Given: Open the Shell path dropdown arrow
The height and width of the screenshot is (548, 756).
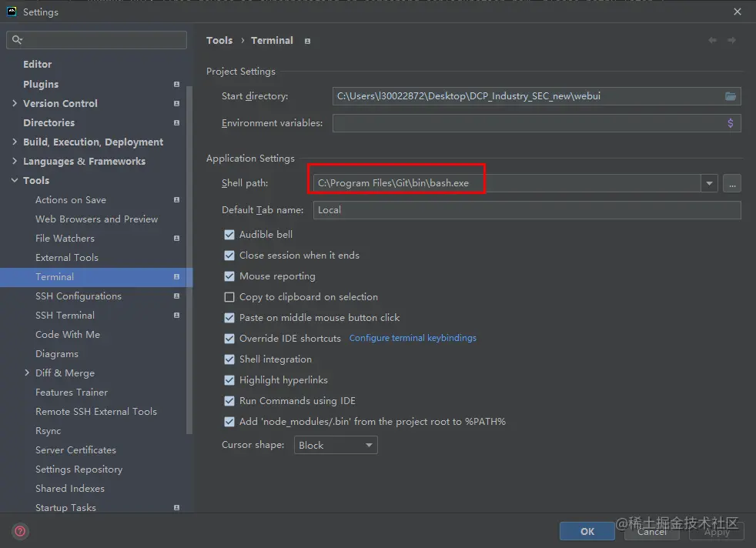Looking at the screenshot, I should pyautogui.click(x=709, y=183).
